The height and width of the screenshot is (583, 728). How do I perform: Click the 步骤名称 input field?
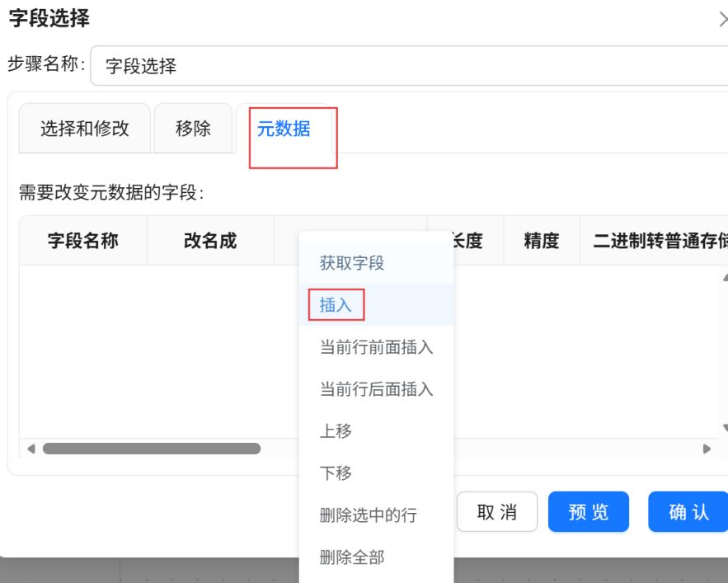(409, 65)
